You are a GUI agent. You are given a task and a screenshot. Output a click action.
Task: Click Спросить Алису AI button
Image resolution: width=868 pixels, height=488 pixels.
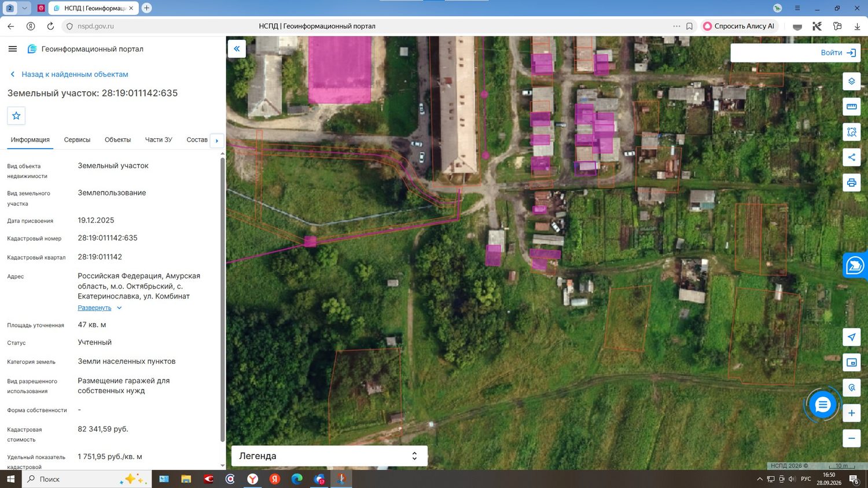coord(738,26)
